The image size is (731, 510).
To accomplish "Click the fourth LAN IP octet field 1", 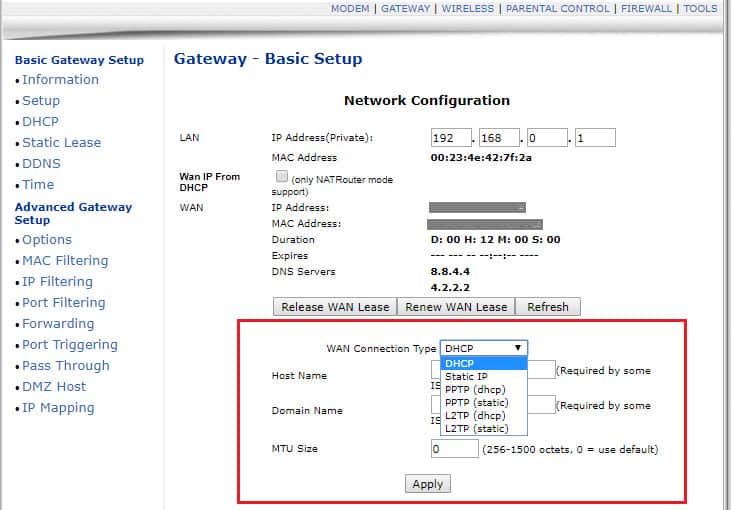I will pyautogui.click(x=595, y=138).
